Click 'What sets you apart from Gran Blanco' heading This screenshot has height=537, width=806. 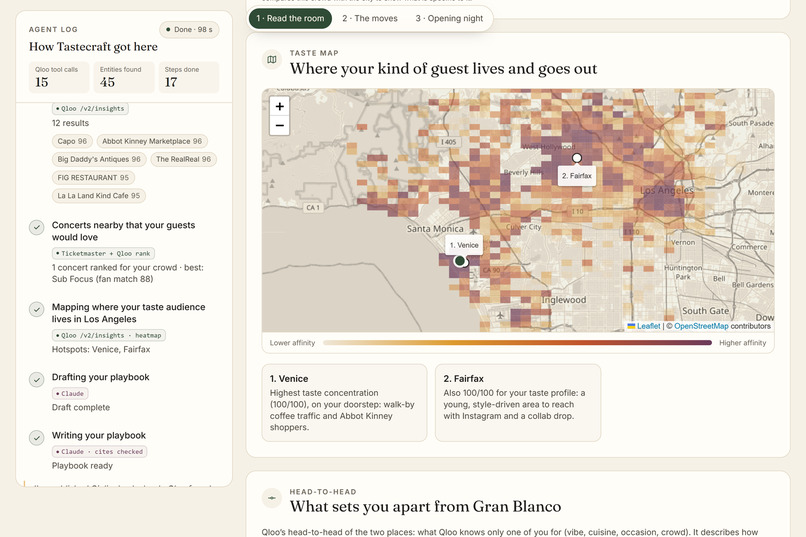(425, 507)
